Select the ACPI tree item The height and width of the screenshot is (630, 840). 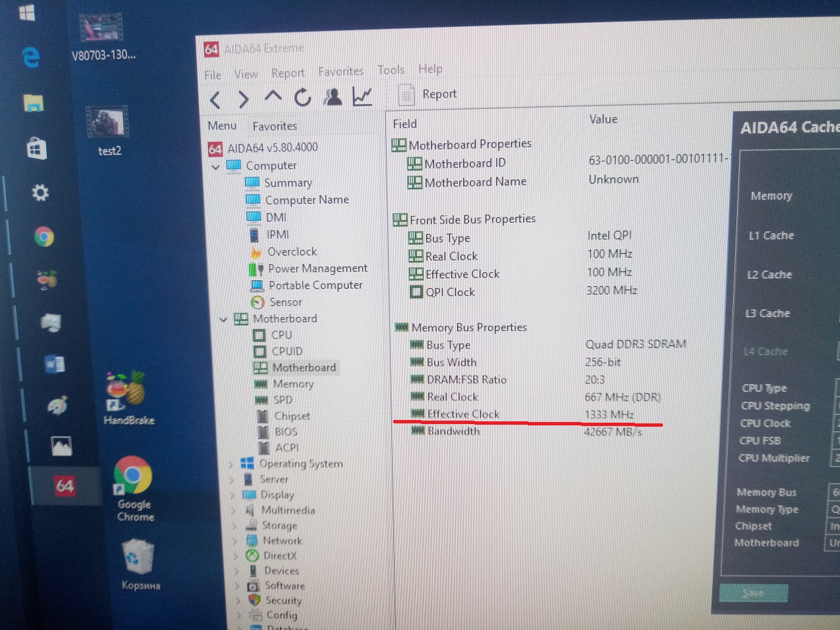click(x=278, y=448)
